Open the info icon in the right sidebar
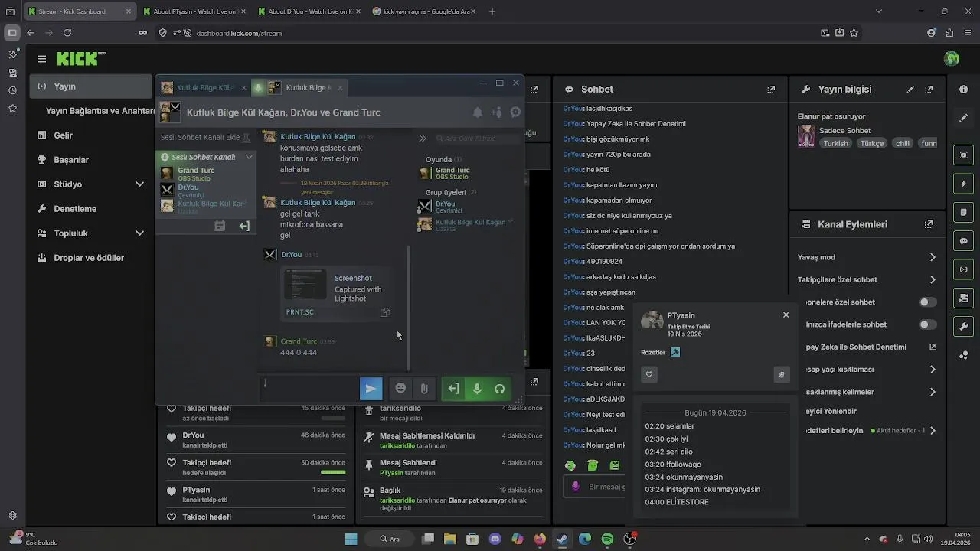This screenshot has height=551, width=980. [964, 90]
